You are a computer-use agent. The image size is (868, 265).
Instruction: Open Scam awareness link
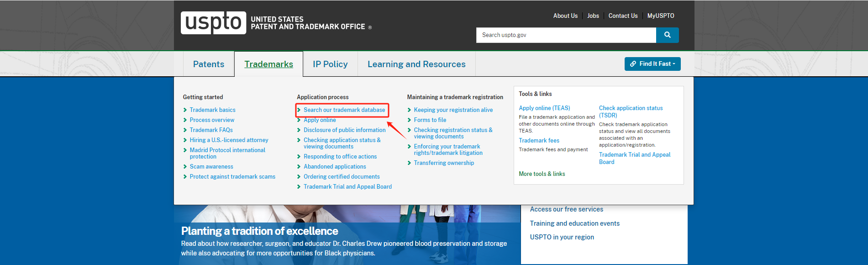point(211,167)
